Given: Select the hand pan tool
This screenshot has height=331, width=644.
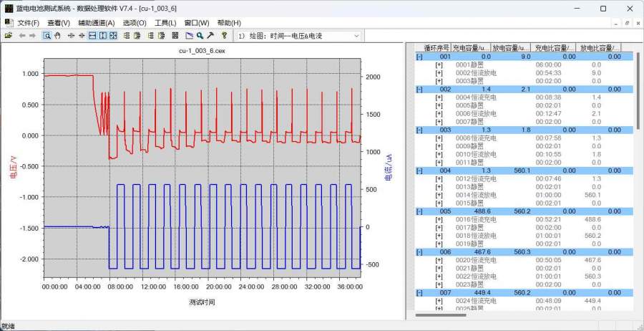Looking at the screenshot, I should pos(57,35).
